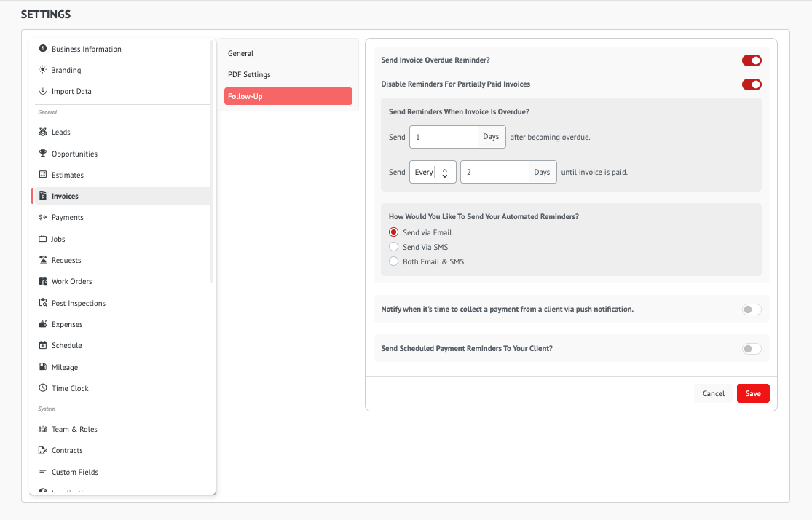Open the Every frequency dropdown
Image resolution: width=812 pixels, height=520 pixels.
[433, 172]
